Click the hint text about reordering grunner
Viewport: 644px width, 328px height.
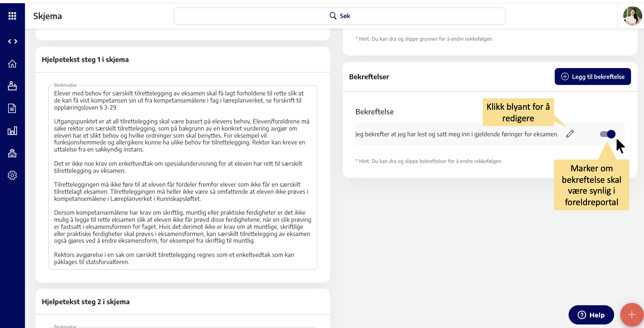click(424, 39)
